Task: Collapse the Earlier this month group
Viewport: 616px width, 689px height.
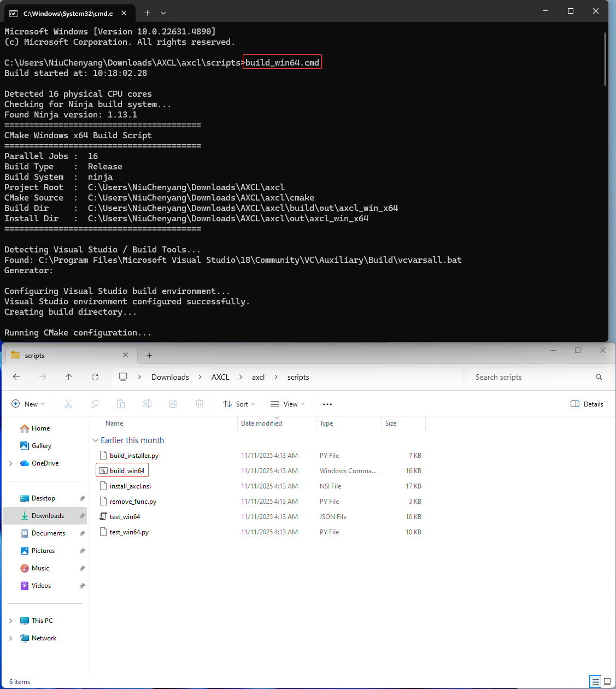Action: tap(96, 440)
